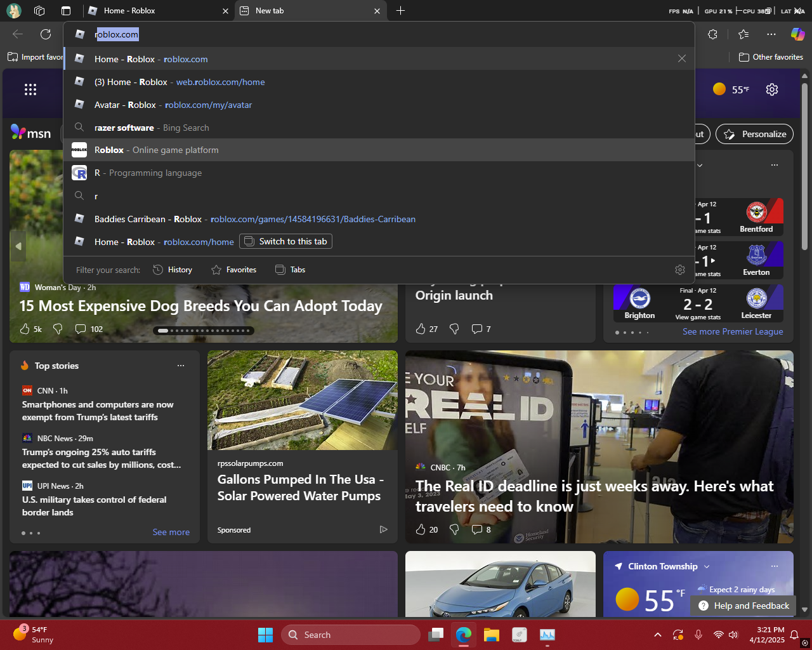Open more options on Top stories card

click(x=181, y=366)
